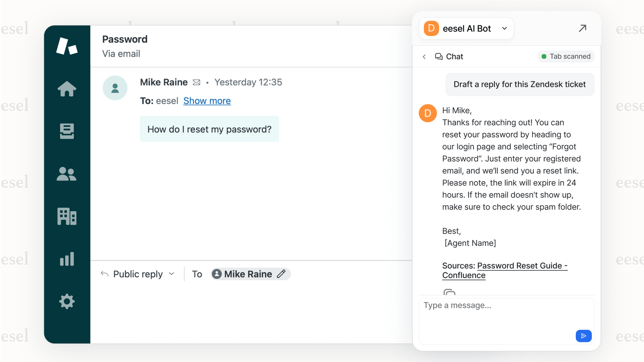The width and height of the screenshot is (644, 362).
Task: Open the eesel AI Bot selector dropdown
Action: (x=504, y=28)
